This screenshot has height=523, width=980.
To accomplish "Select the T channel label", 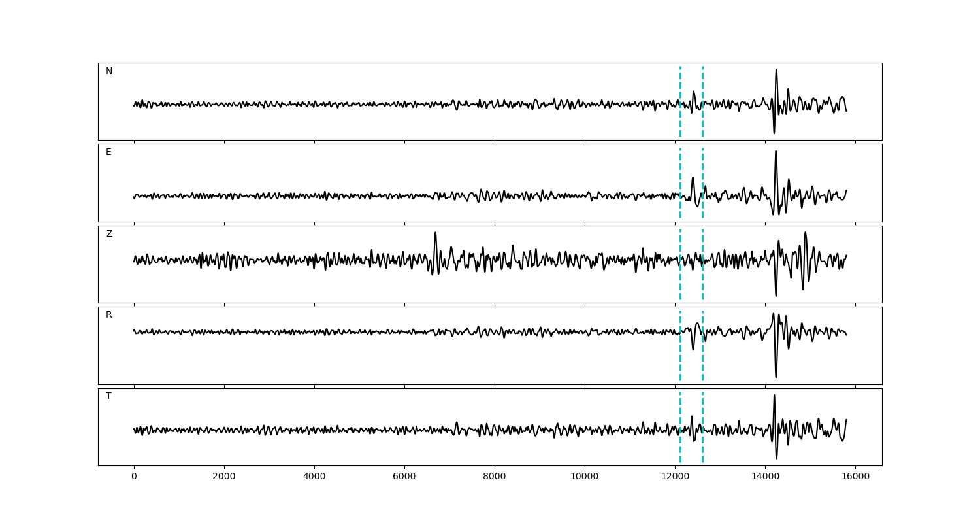I will tap(108, 396).
